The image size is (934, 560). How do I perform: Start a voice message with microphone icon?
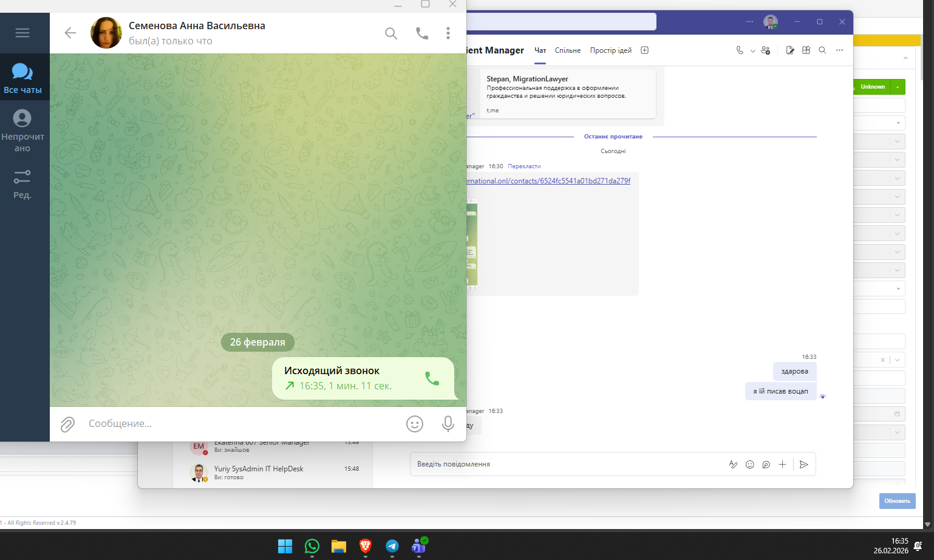point(448,424)
